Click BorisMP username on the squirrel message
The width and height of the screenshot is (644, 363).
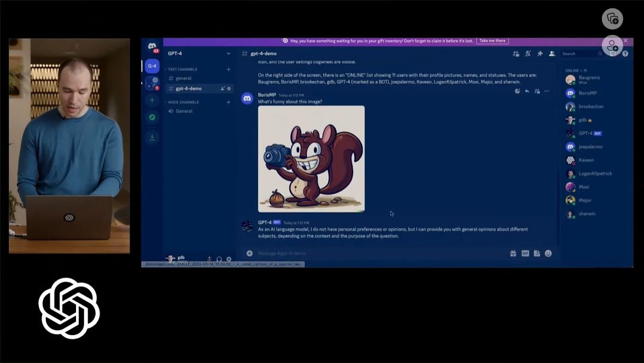tap(267, 95)
